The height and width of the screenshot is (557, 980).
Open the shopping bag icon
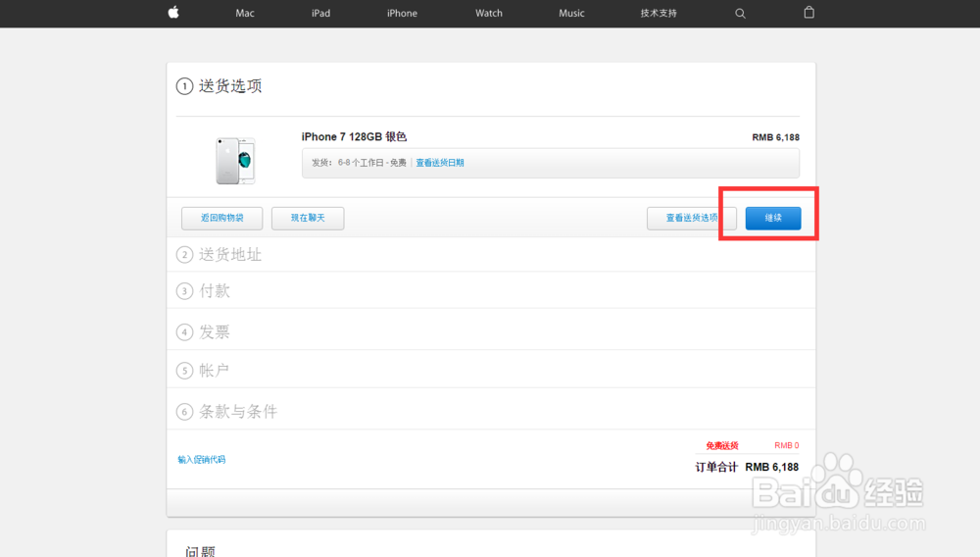[x=808, y=13]
